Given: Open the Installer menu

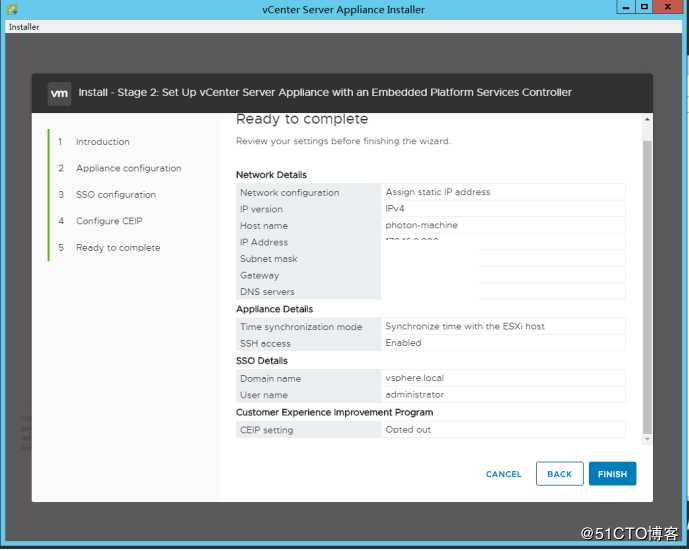Looking at the screenshot, I should coord(24,27).
